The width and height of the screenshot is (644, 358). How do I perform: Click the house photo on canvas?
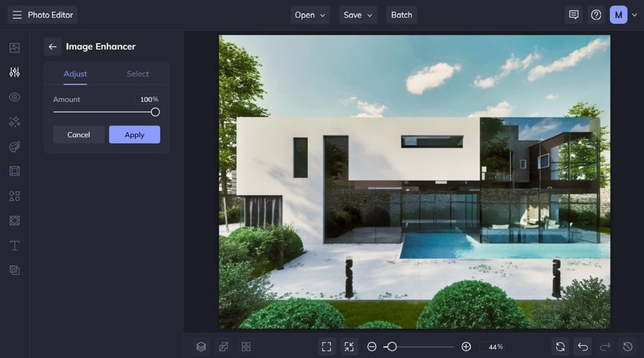point(414,182)
